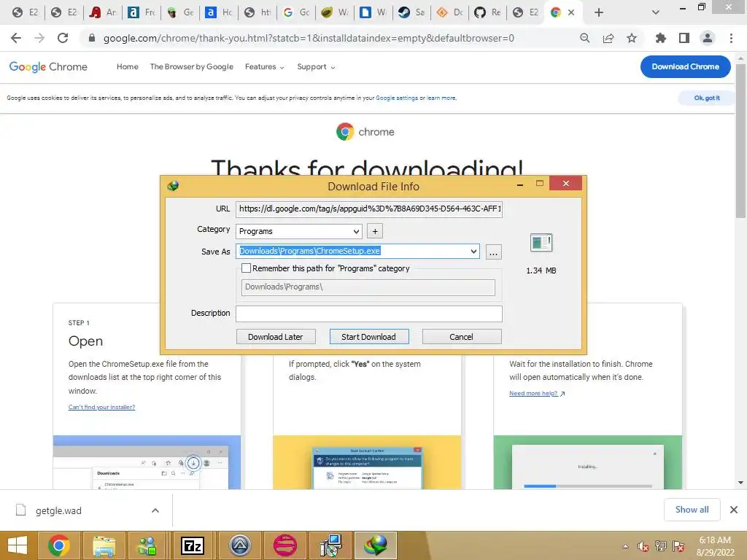
Task: Expand the Support menu
Action: click(x=316, y=66)
